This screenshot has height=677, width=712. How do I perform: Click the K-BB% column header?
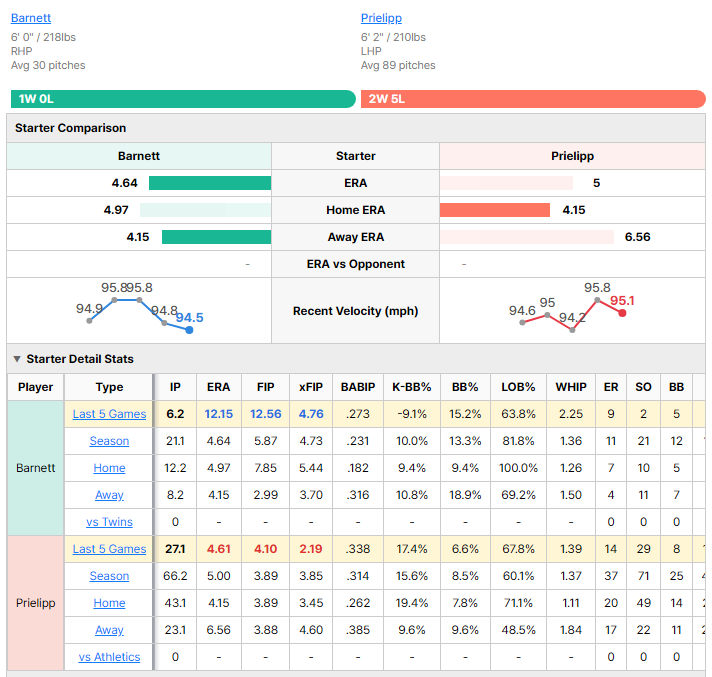[x=411, y=387]
